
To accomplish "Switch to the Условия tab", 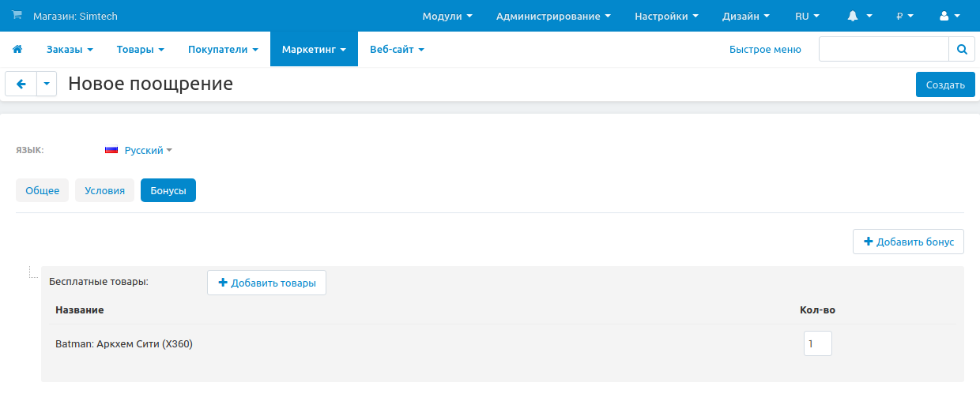I will pyautogui.click(x=104, y=190).
